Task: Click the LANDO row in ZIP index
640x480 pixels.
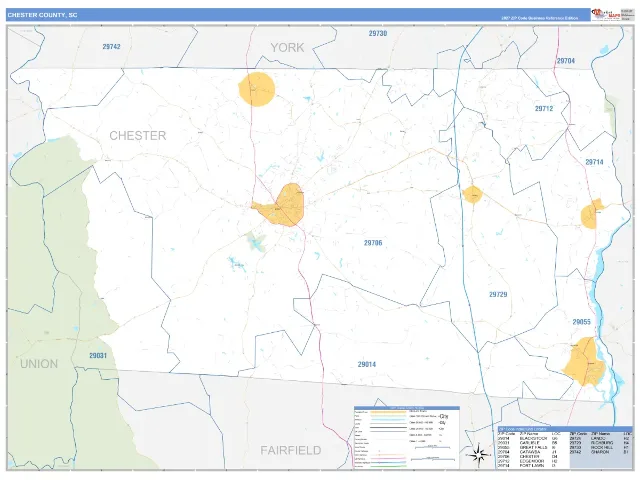Action: point(600,438)
